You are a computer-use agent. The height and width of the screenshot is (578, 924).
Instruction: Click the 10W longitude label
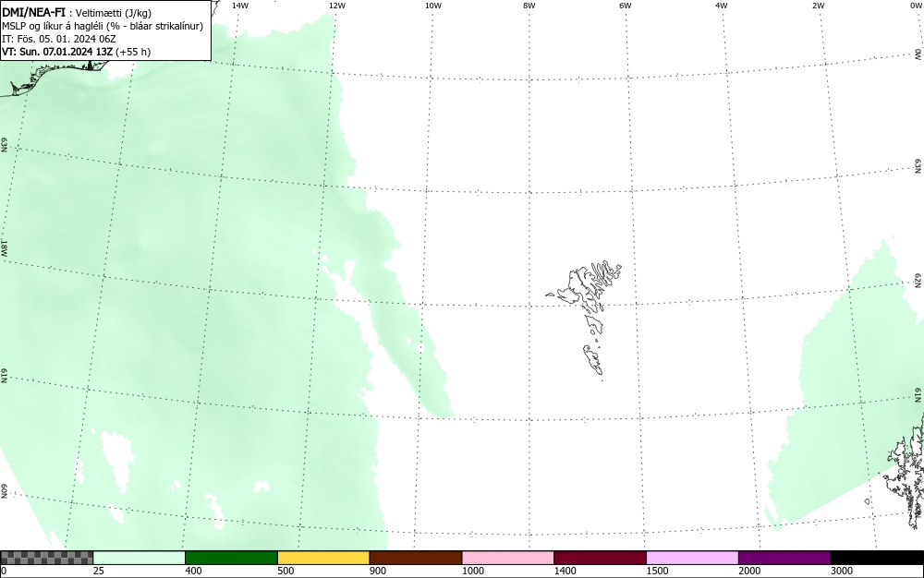click(x=433, y=6)
